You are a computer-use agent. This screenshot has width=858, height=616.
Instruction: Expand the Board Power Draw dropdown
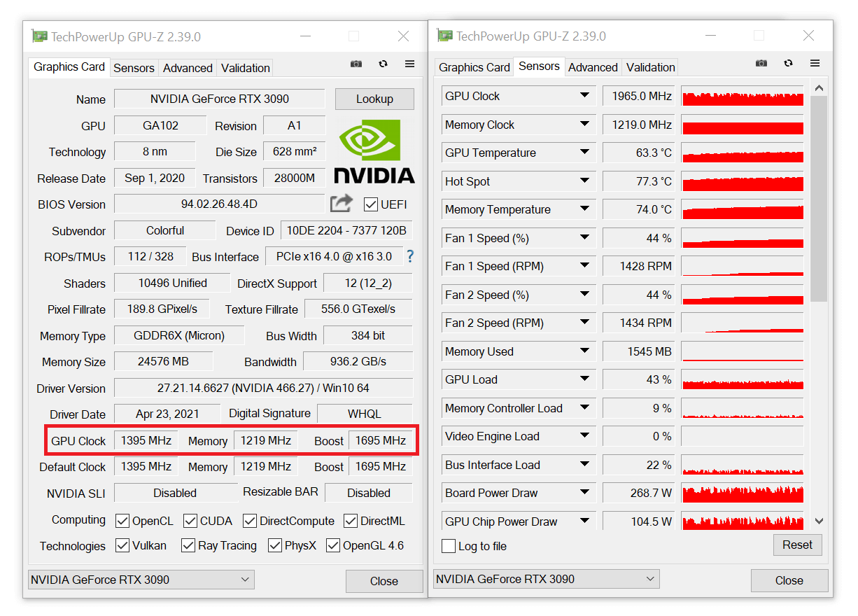pyautogui.click(x=585, y=492)
